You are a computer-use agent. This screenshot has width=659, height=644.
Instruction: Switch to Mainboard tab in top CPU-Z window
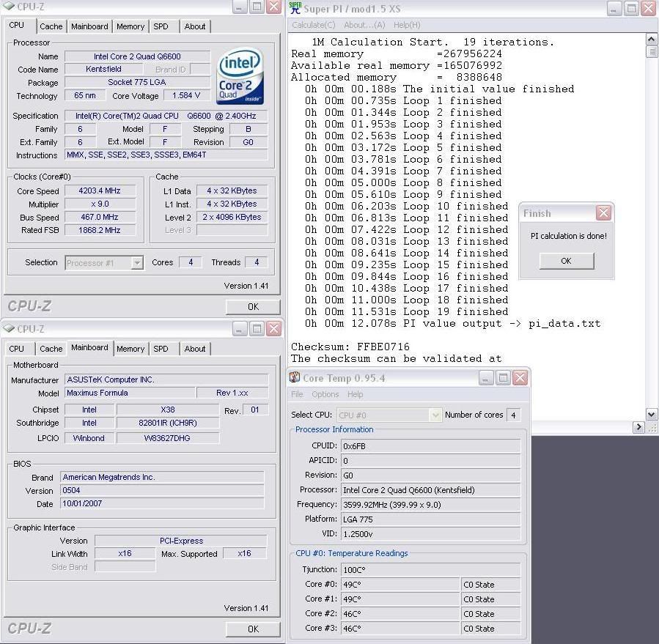click(89, 26)
